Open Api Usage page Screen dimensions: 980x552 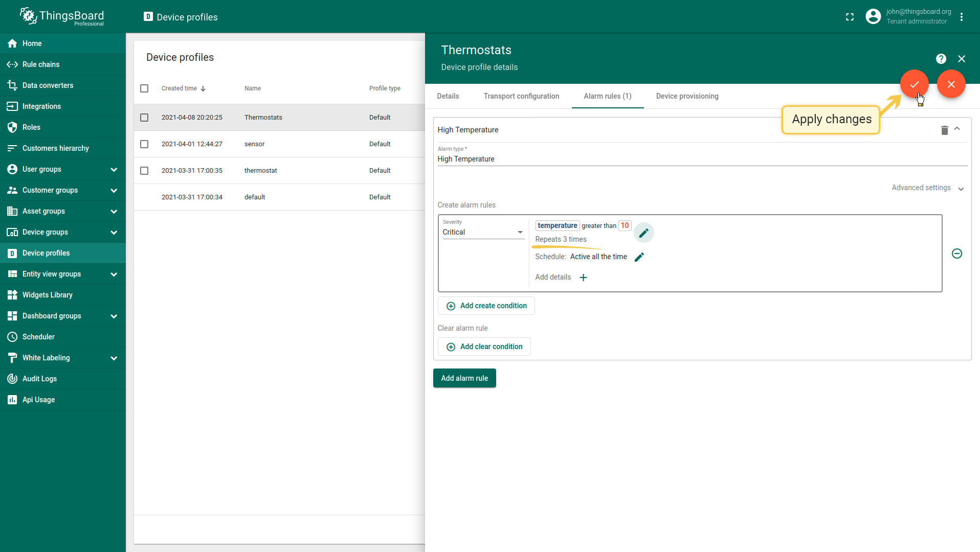[x=63, y=400]
